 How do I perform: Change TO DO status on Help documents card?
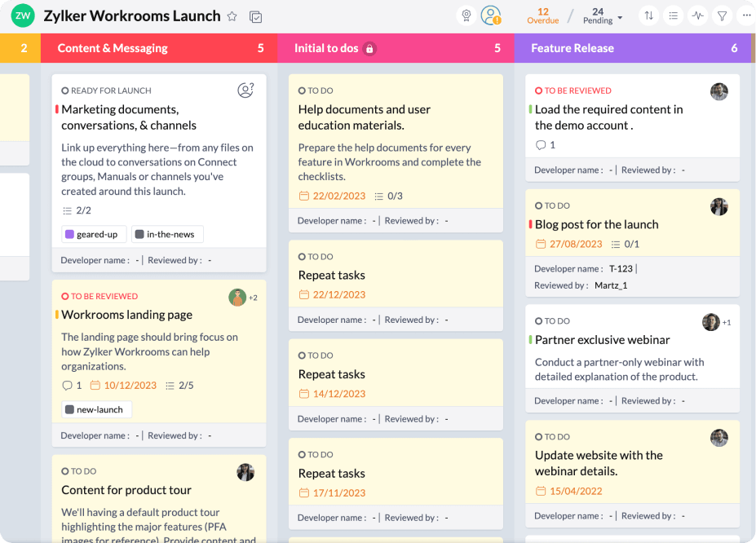pyautogui.click(x=316, y=90)
